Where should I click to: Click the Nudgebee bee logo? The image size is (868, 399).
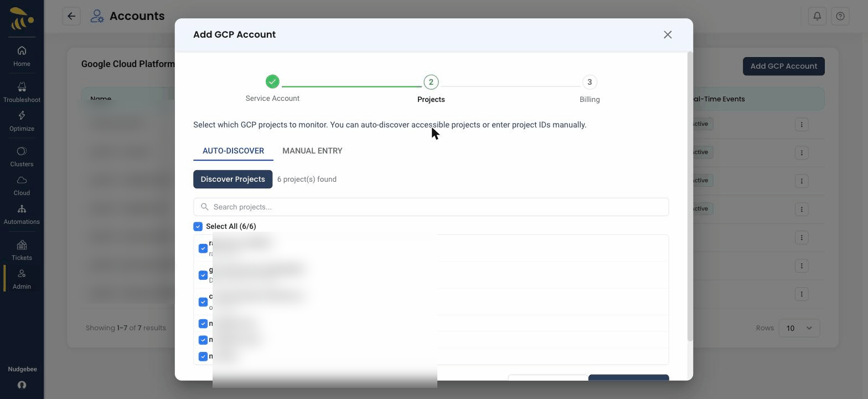pos(22,18)
